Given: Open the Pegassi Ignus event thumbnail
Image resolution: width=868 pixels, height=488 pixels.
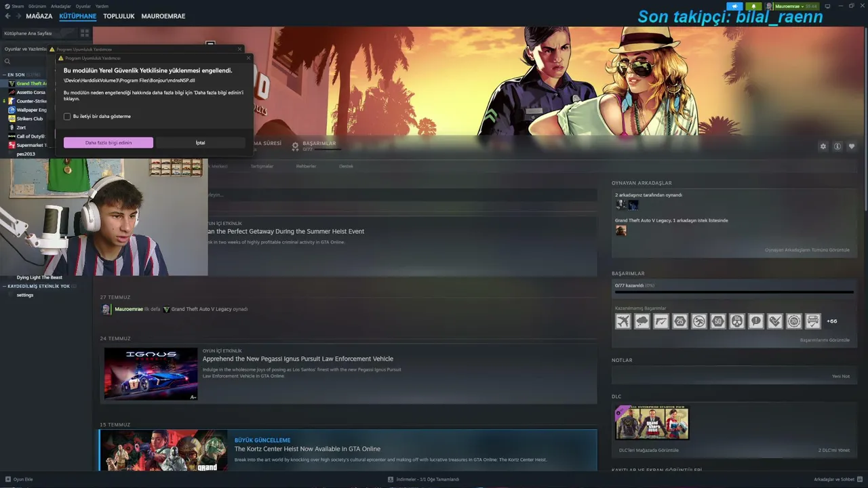Looking at the screenshot, I should click(x=151, y=373).
